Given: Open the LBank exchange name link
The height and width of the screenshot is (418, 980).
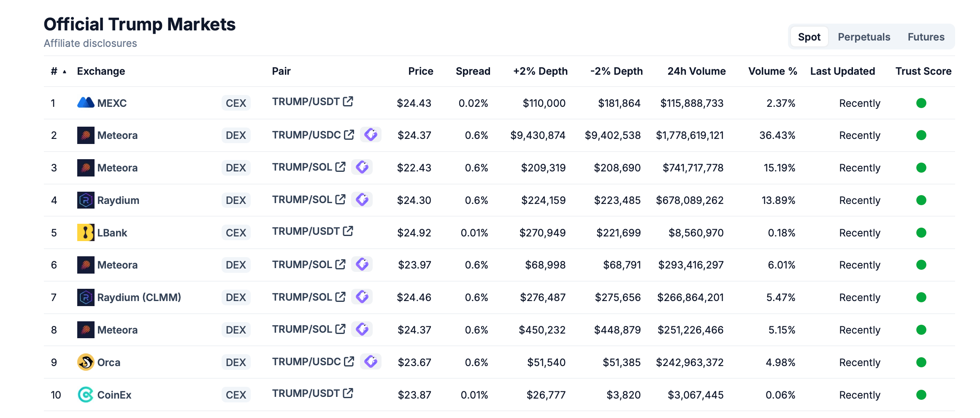Looking at the screenshot, I should (x=112, y=233).
